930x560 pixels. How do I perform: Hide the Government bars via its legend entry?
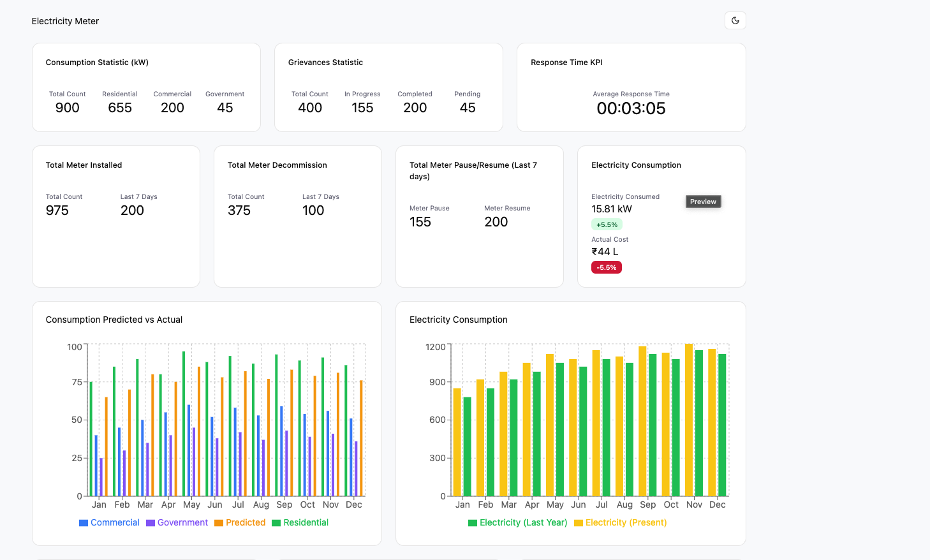(182, 522)
